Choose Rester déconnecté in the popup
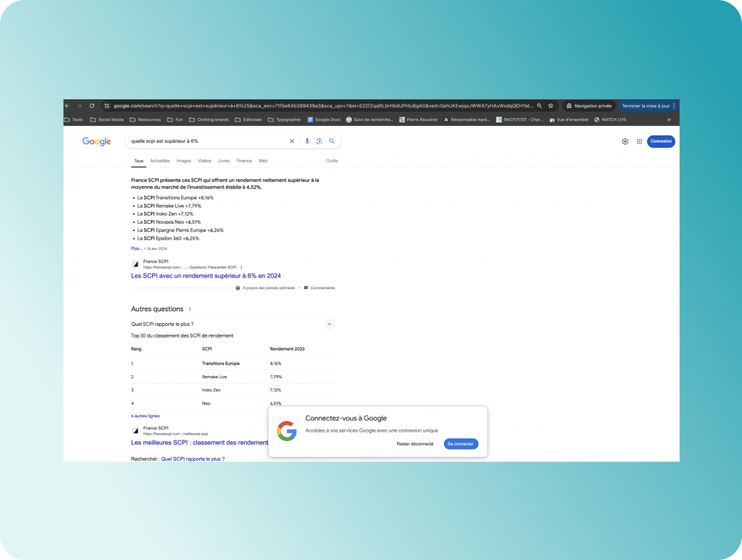This screenshot has height=560, width=742. (415, 443)
